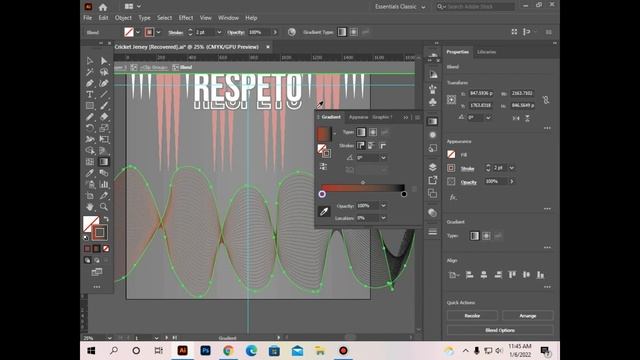Select the Column Graph tool
Screen dimensions: 640x360
(104, 184)
